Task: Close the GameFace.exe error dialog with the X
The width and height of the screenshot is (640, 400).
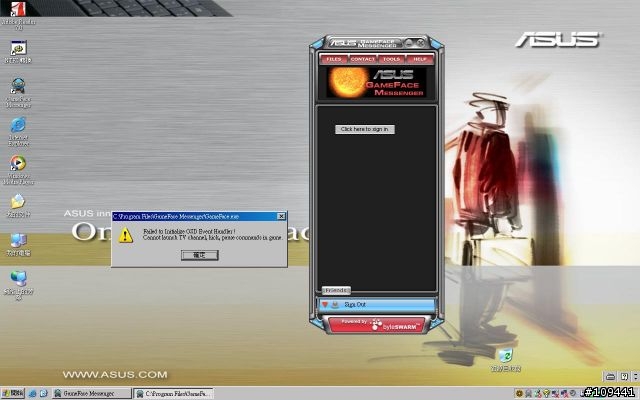Action: [x=281, y=216]
